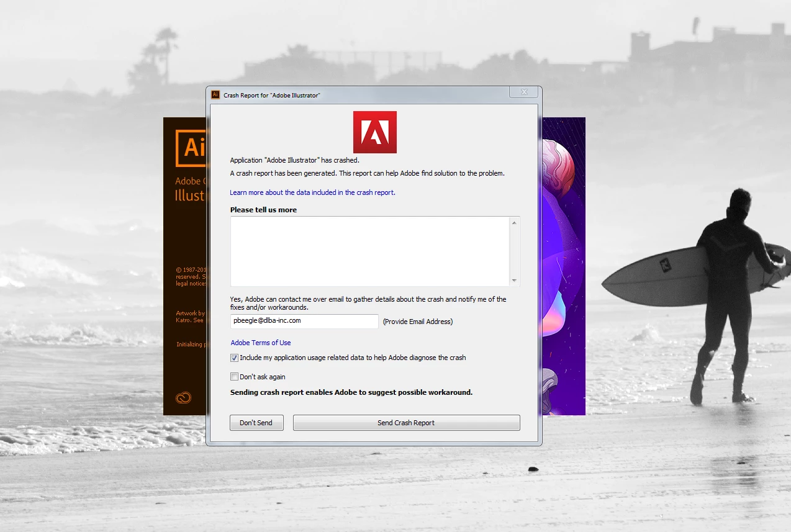Open the Adobe Terms of Use link
Screen dimensions: 791x532
click(261, 343)
